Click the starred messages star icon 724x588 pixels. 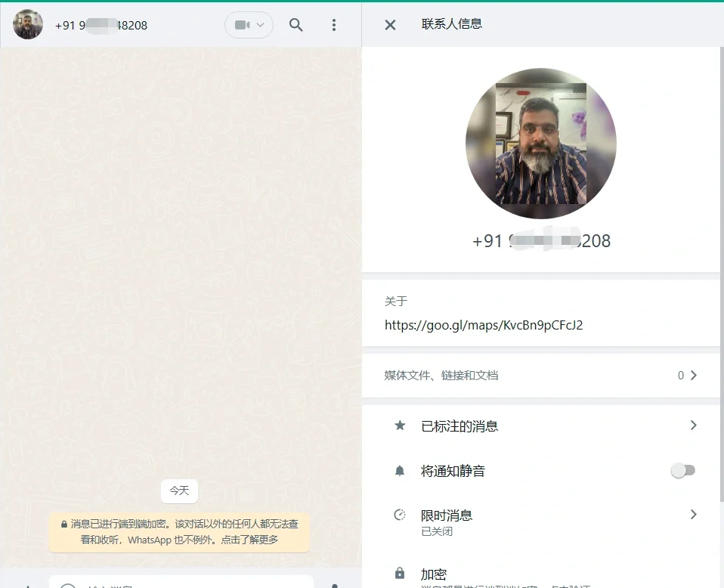pyautogui.click(x=400, y=426)
